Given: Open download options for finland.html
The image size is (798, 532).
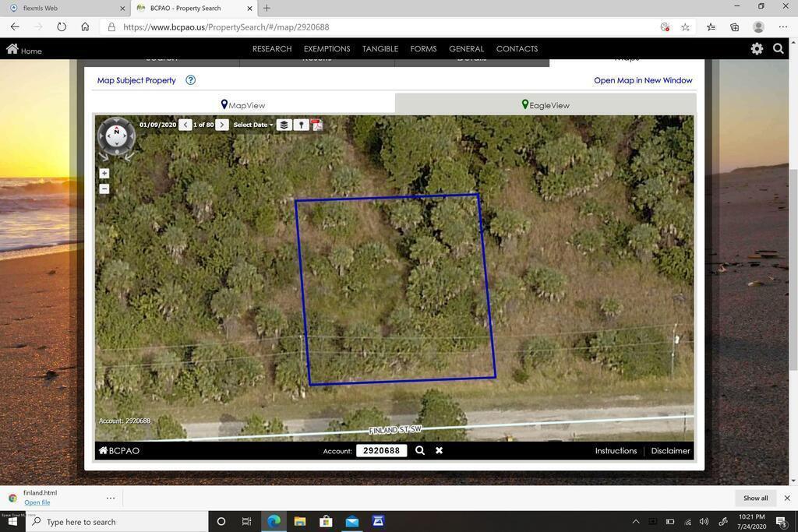Looking at the screenshot, I should pos(111,498).
